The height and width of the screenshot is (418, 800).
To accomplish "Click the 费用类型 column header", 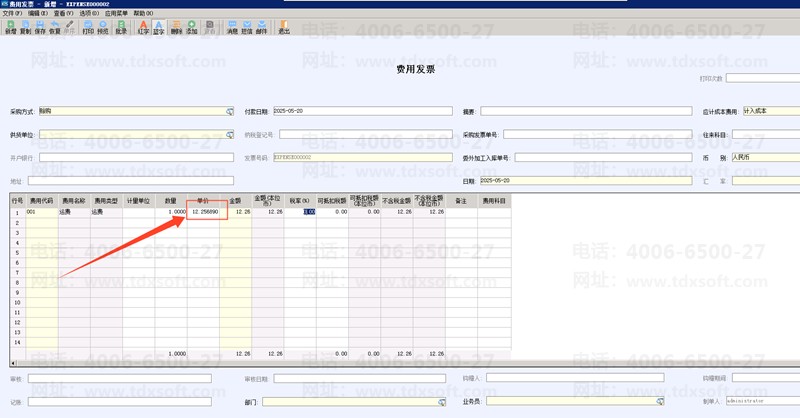I will tap(106, 201).
